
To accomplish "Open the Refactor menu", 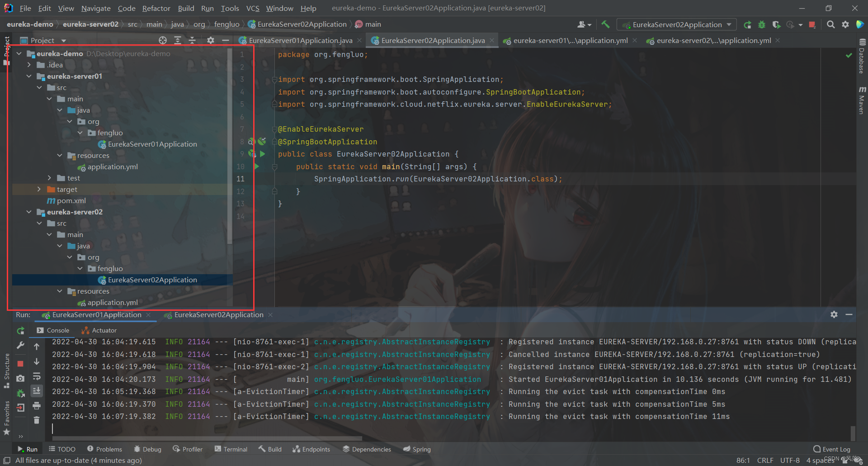I will (x=156, y=8).
